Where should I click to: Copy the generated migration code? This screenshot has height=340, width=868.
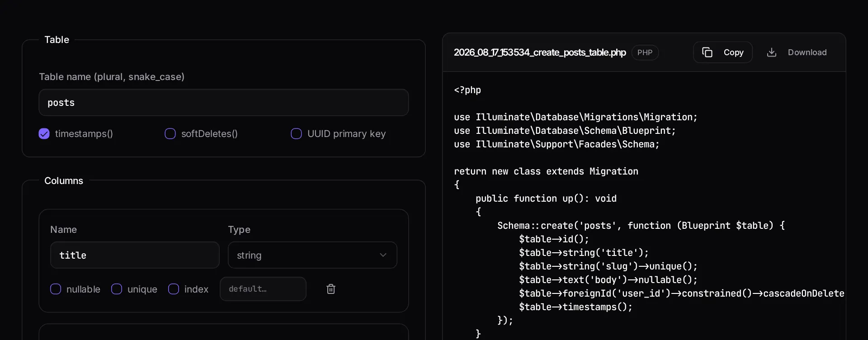722,52
